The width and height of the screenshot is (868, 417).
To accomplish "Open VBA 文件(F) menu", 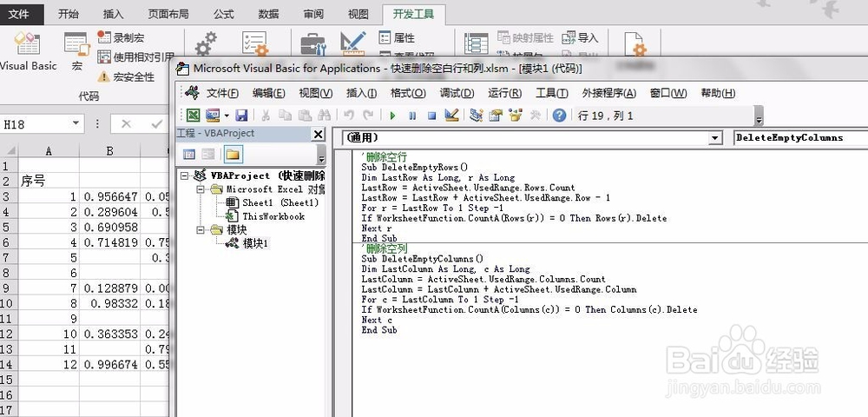I will click(x=222, y=93).
